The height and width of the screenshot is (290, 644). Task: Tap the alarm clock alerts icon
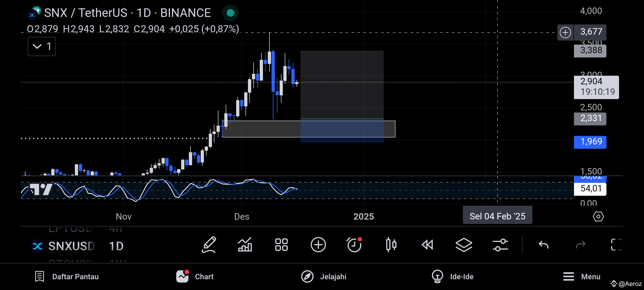pos(354,245)
